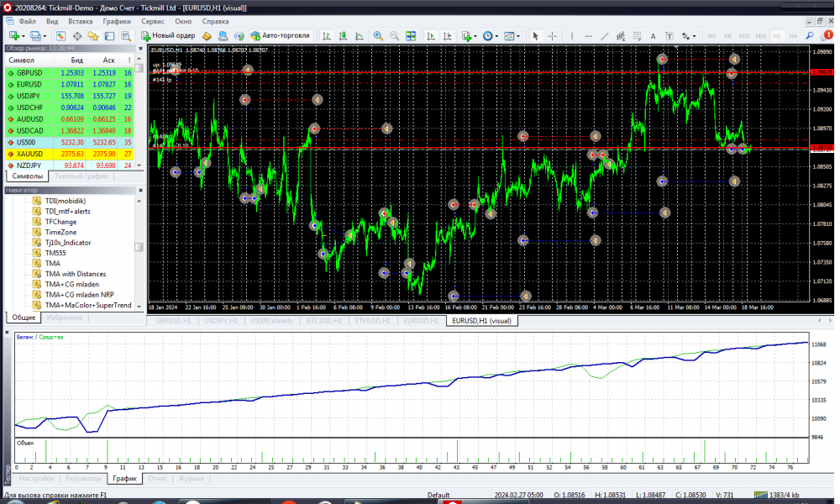Select the text label tool
Image resolution: width=840 pixels, height=504 pixels.
(669, 36)
